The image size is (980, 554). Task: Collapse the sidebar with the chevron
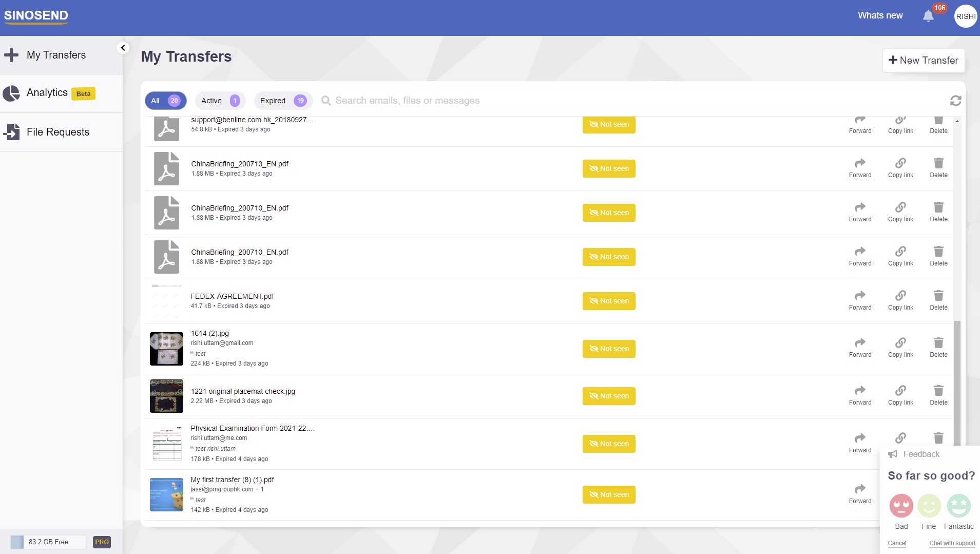tap(123, 47)
